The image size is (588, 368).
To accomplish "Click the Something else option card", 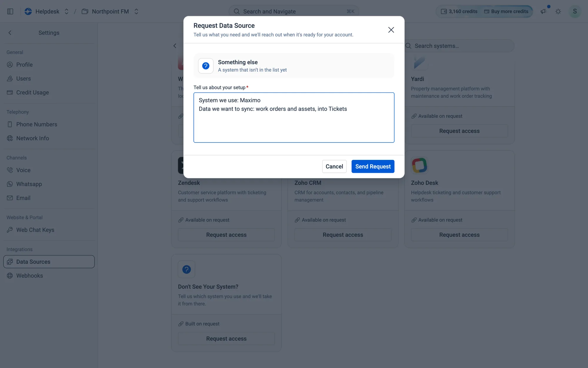I will (294, 66).
